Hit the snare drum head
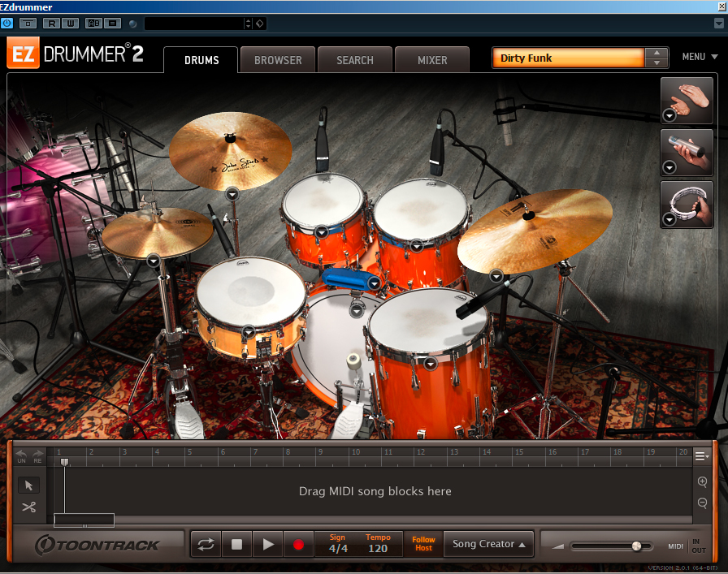 [250, 291]
